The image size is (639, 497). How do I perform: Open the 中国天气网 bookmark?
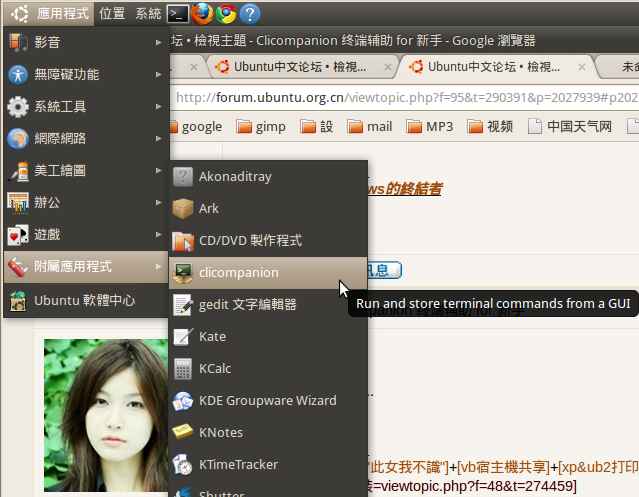click(x=570, y=127)
